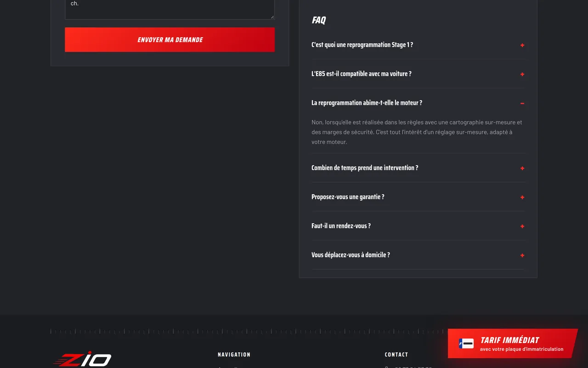Expand "L'E85 est-il compatible avec ma voiture ?"

(x=418, y=74)
